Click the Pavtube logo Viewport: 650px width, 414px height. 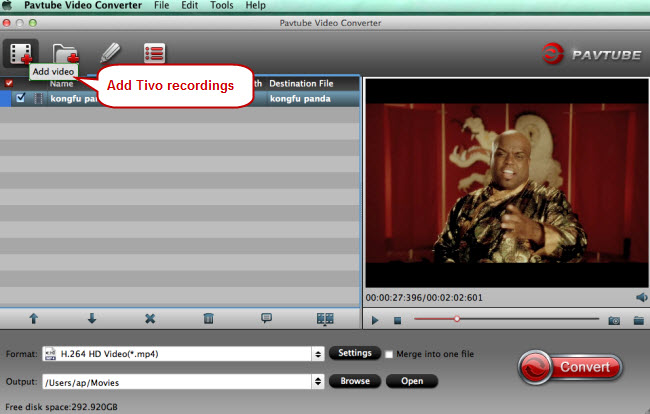[592, 54]
